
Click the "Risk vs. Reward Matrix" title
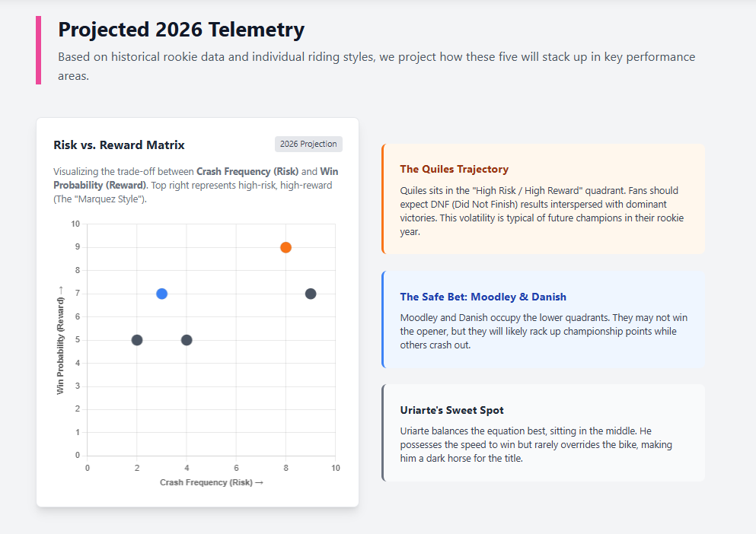pyautogui.click(x=119, y=145)
